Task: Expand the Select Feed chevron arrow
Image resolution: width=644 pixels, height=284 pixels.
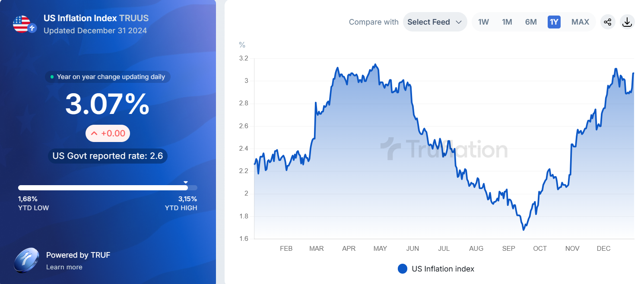Action: point(459,22)
